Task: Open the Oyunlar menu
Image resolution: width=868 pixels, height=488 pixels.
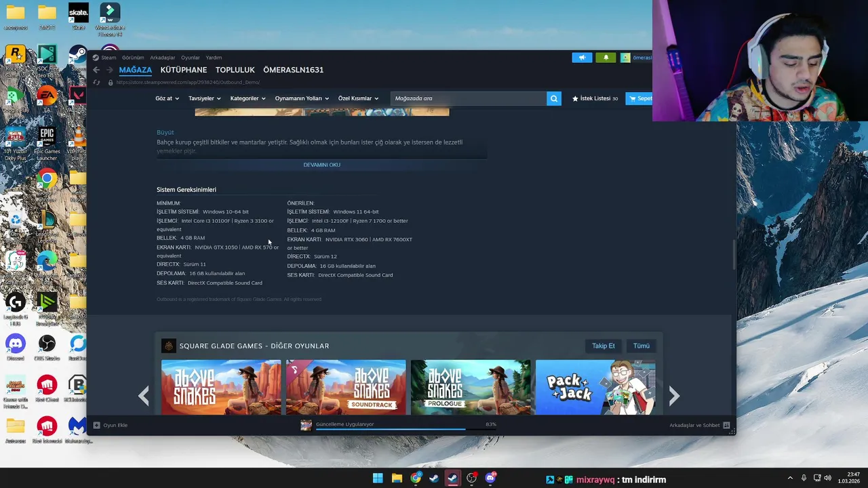Action: click(191, 58)
